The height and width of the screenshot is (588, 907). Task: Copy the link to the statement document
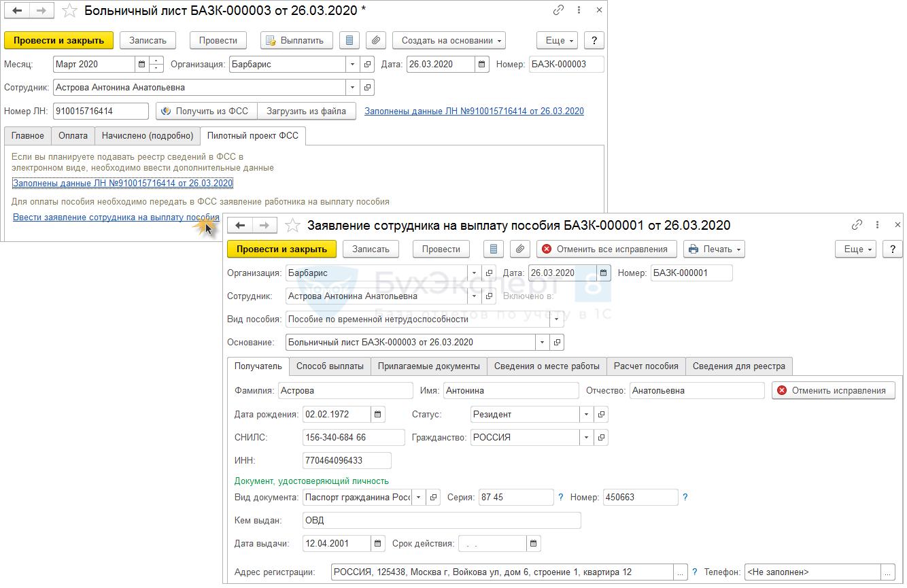click(x=857, y=225)
